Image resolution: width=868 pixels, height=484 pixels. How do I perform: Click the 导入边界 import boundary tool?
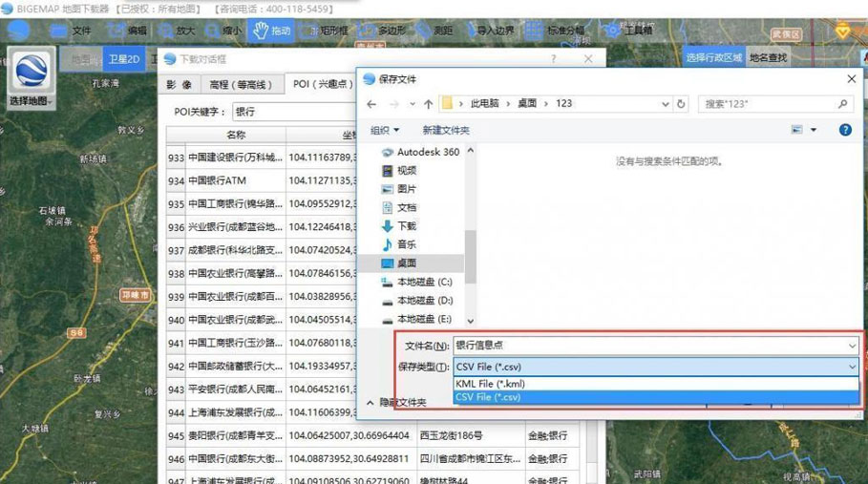(x=491, y=31)
